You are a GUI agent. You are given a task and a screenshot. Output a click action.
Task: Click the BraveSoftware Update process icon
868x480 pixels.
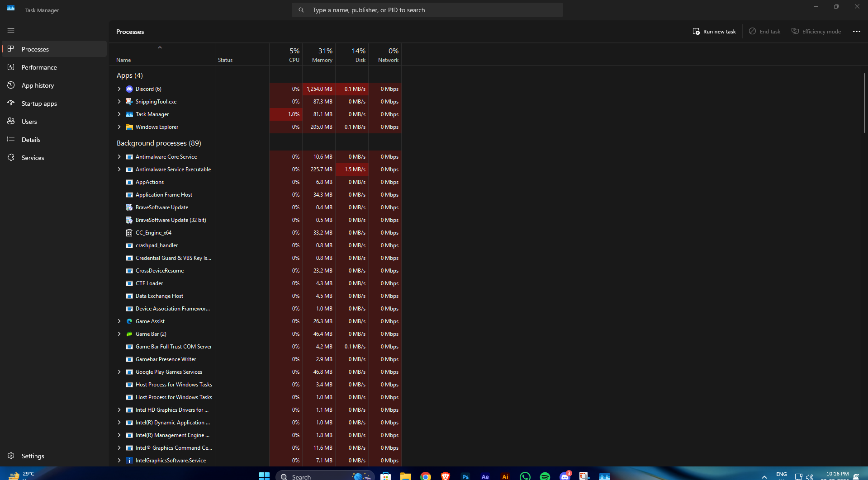point(129,207)
